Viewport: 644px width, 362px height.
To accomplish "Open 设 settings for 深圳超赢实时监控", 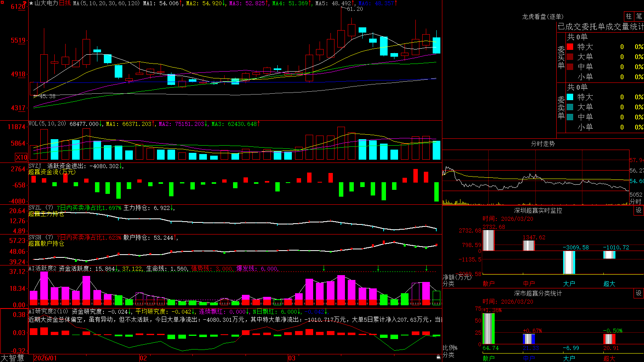I will [x=639, y=210].
